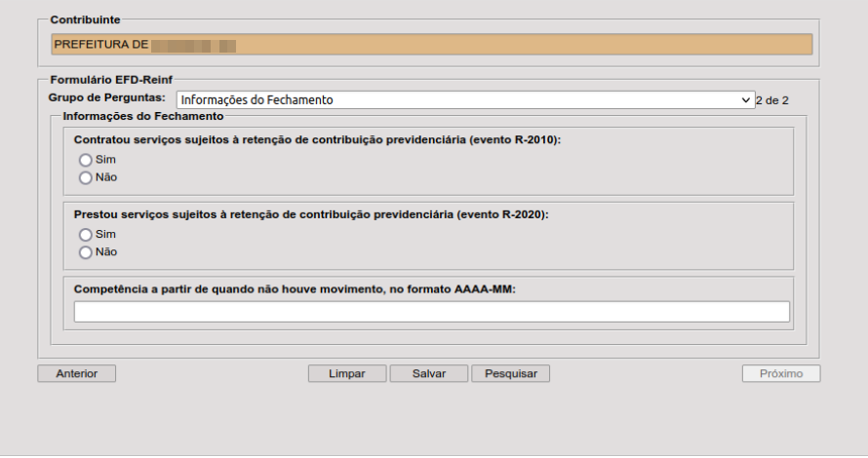This screenshot has width=868, height=458.
Task: Clear the form with Limpar
Action: (x=347, y=373)
